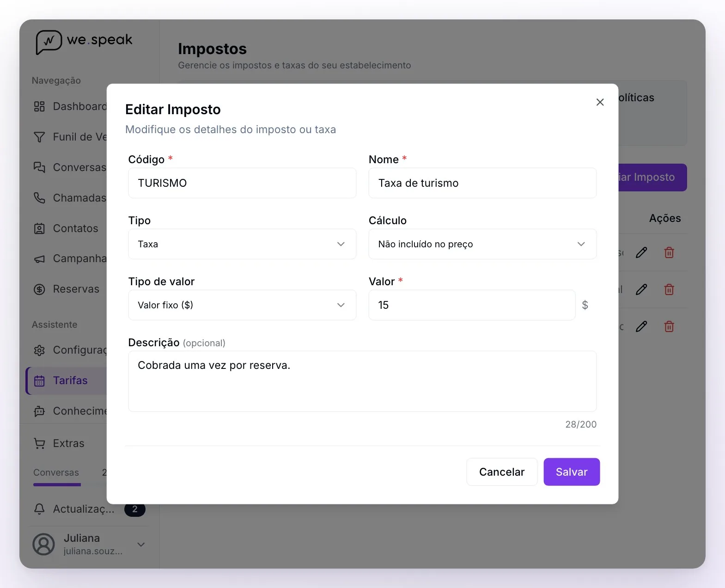The height and width of the screenshot is (588, 725).
Task: Open the Cálculo dropdown
Action: [482, 244]
